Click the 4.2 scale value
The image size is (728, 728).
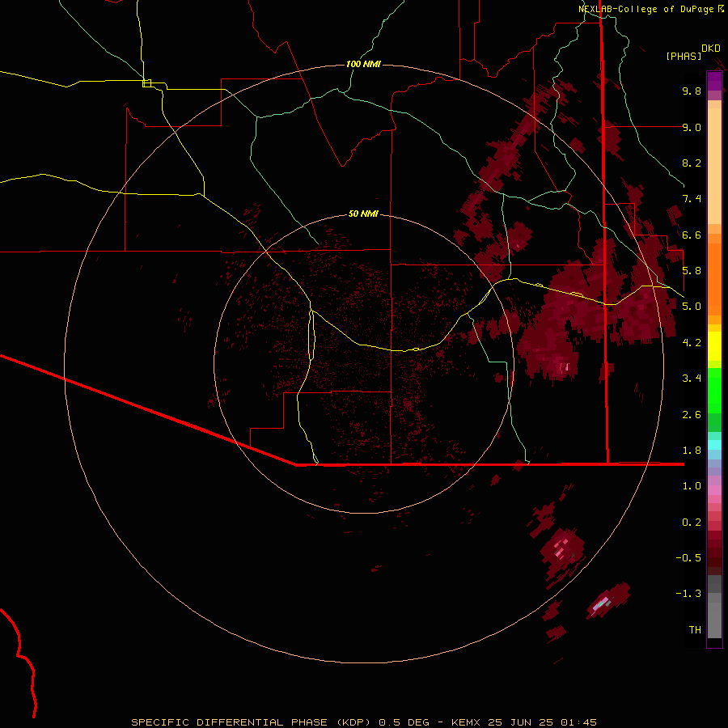692,343
